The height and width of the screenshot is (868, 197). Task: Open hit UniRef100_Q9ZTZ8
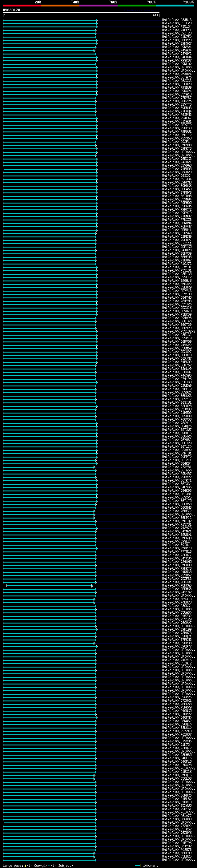pos(177,33)
